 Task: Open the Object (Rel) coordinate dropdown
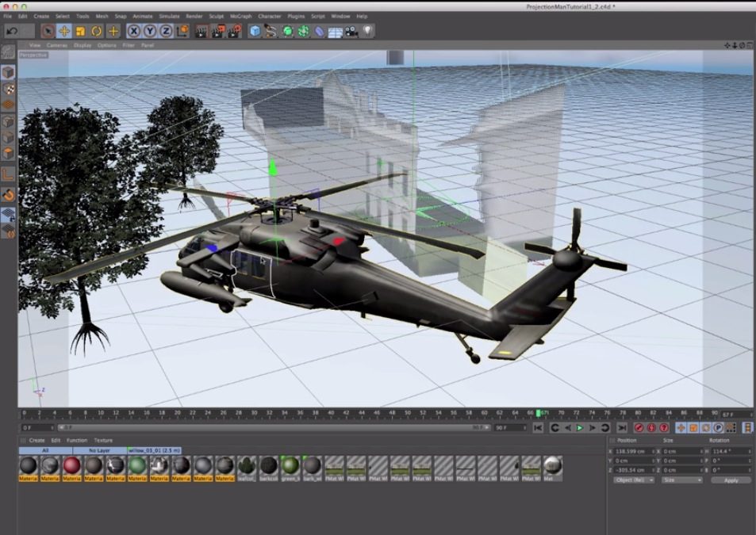pos(635,480)
